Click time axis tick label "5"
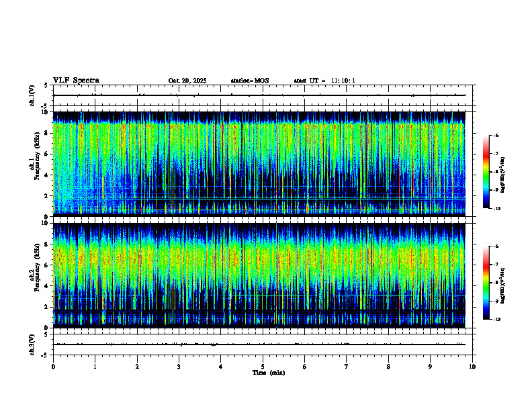The height and width of the screenshot is (411, 532). click(263, 367)
